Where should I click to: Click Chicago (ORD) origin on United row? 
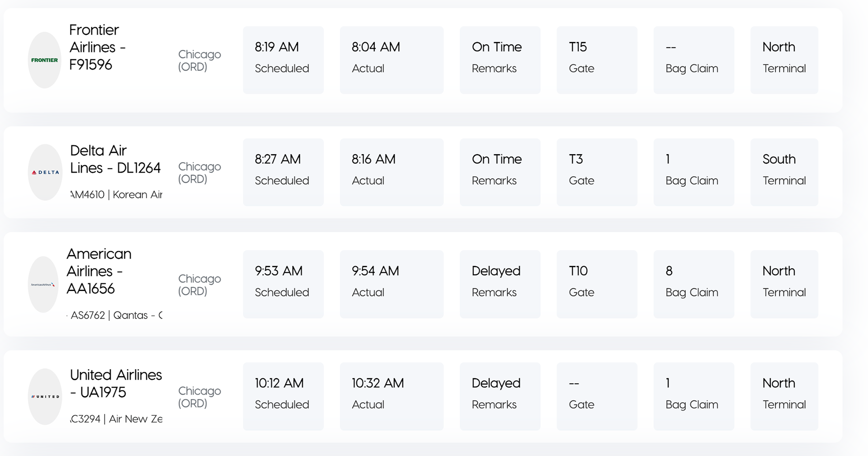(x=199, y=397)
